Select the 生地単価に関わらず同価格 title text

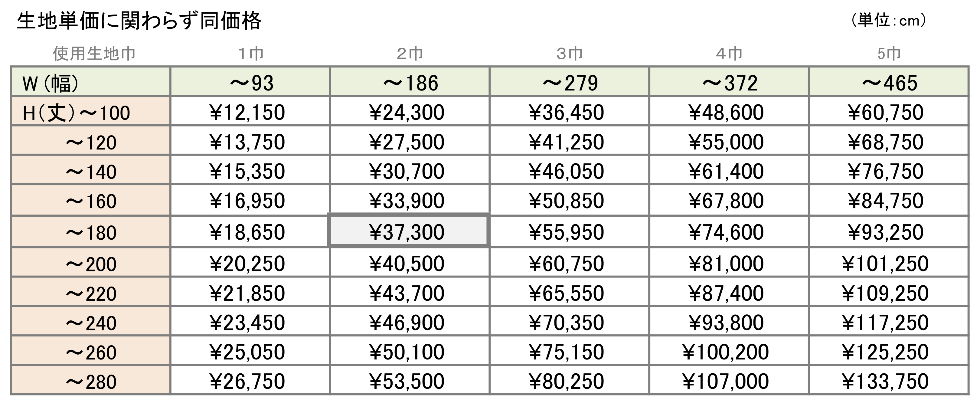click(139, 21)
